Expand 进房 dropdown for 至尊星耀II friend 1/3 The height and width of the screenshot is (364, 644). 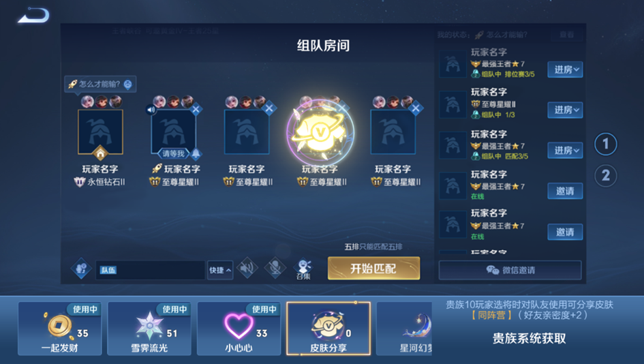pos(565,110)
